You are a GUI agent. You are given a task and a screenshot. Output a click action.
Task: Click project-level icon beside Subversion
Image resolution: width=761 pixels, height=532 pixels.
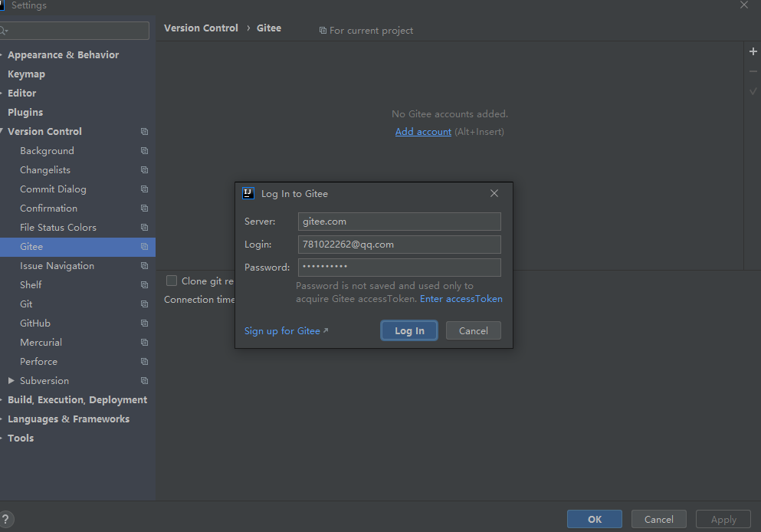pos(144,380)
